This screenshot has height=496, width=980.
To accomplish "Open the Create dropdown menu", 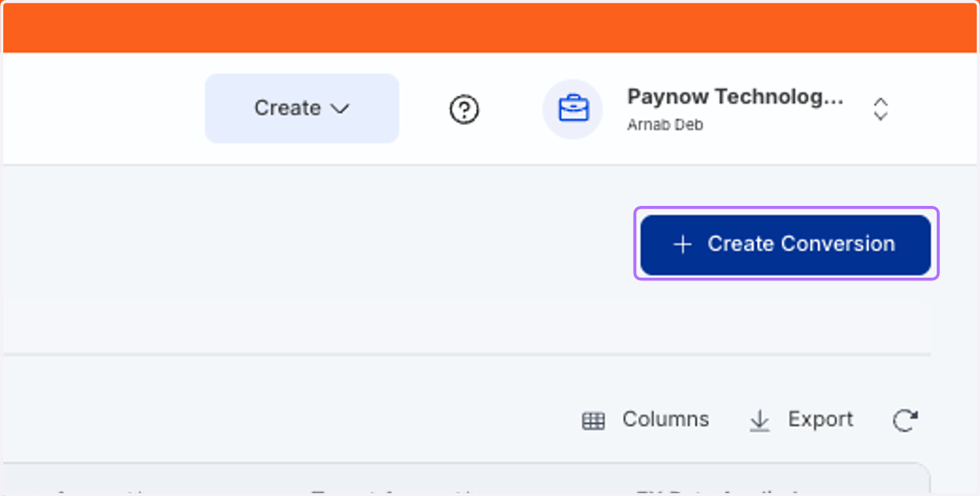I will coord(301,109).
